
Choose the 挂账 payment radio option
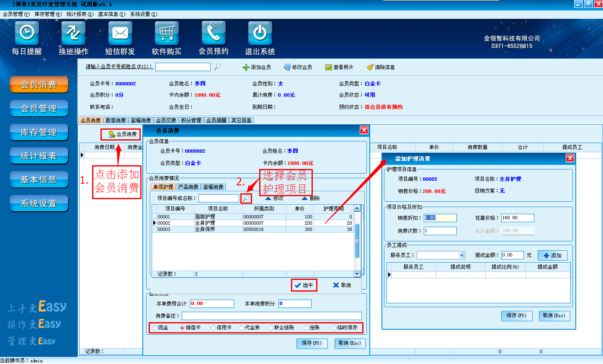click(307, 328)
